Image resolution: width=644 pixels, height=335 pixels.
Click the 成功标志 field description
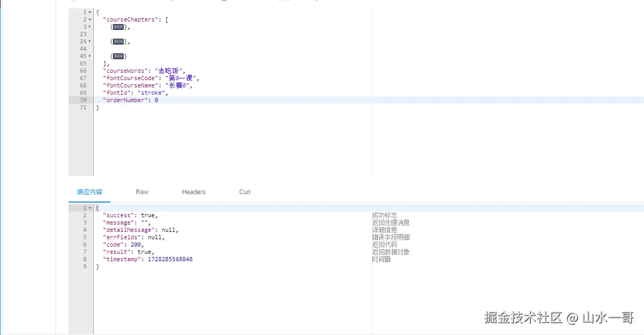click(x=384, y=215)
